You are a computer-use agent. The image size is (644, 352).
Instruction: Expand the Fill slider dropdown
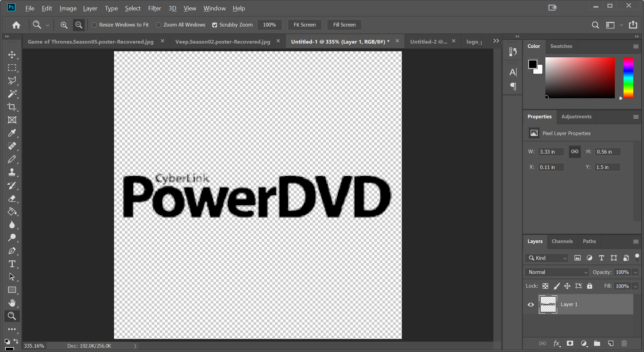pyautogui.click(x=635, y=286)
